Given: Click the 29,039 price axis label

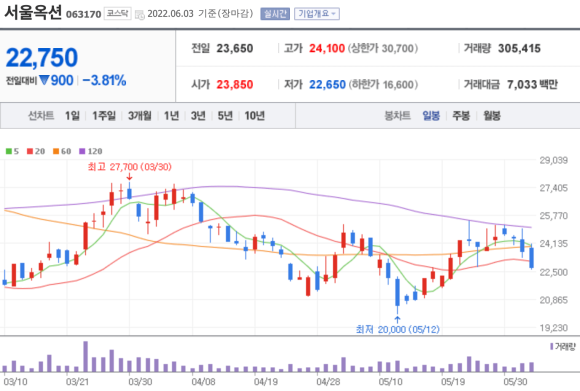Looking at the screenshot, I should [x=553, y=160].
